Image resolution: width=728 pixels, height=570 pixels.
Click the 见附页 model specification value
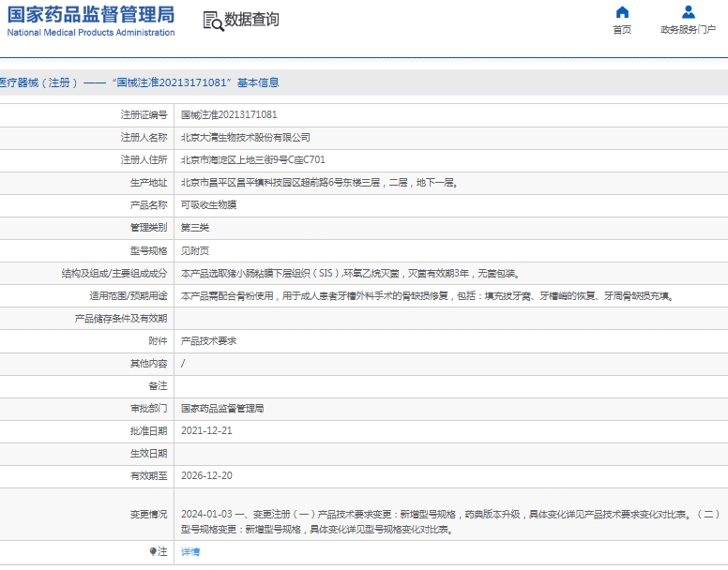195,251
